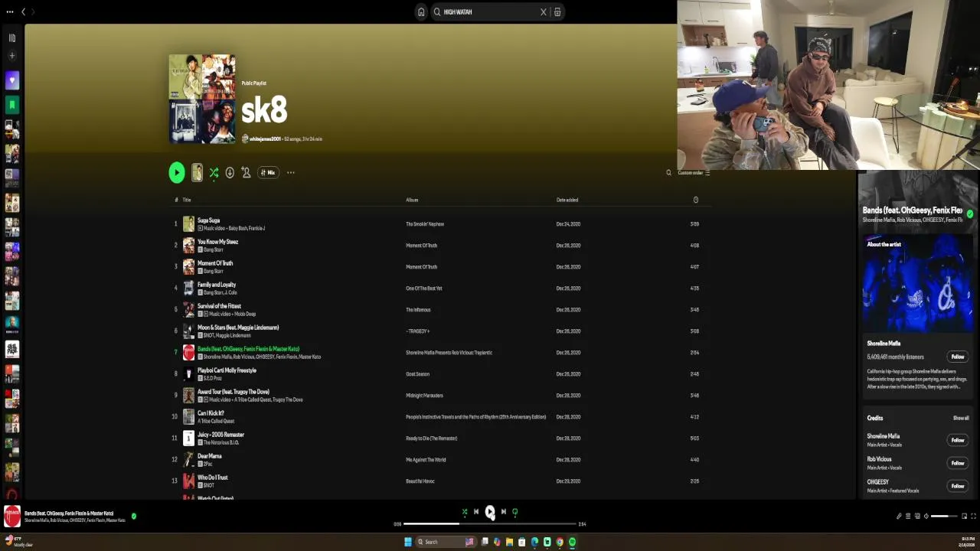Open the whitejames2001 playlist owner profile link

(265, 139)
